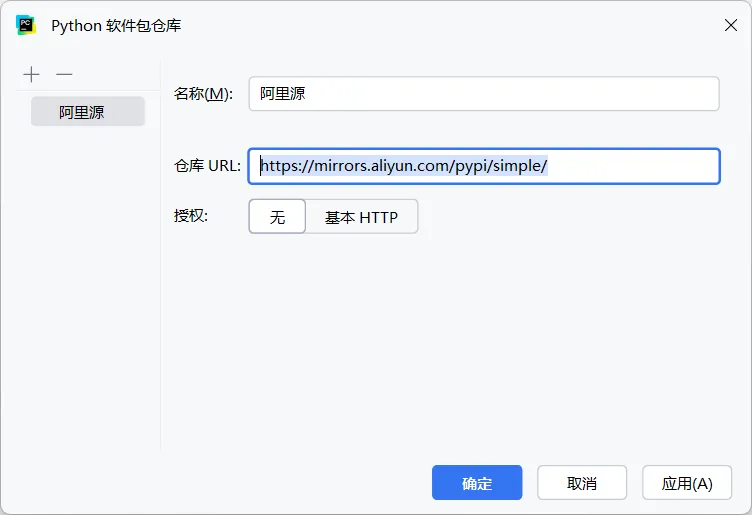This screenshot has width=752, height=515.
Task: Select the 阿里源 repository in the list
Action: (x=88, y=112)
